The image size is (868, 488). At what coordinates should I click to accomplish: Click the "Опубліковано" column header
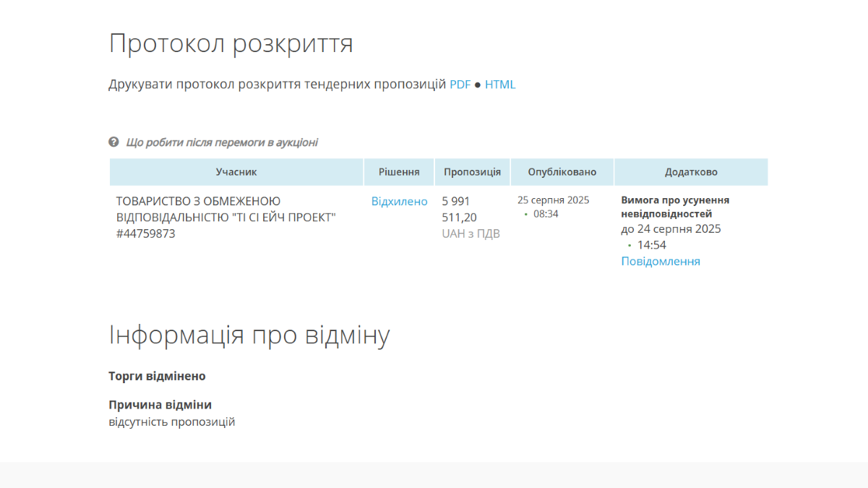pyautogui.click(x=562, y=172)
